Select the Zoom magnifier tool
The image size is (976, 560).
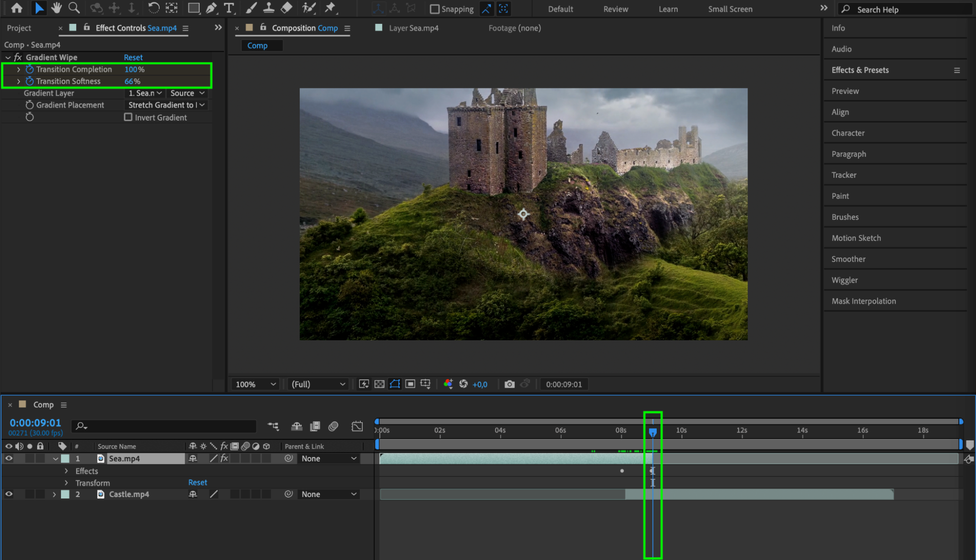click(x=74, y=8)
